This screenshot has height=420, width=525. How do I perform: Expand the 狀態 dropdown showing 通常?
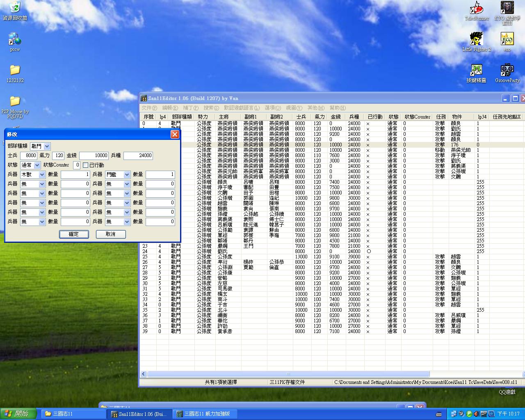pyautogui.click(x=37, y=165)
